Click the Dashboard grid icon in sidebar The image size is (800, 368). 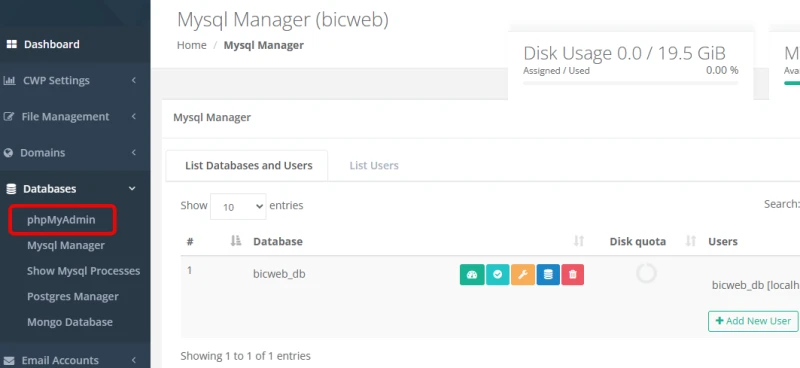11,44
